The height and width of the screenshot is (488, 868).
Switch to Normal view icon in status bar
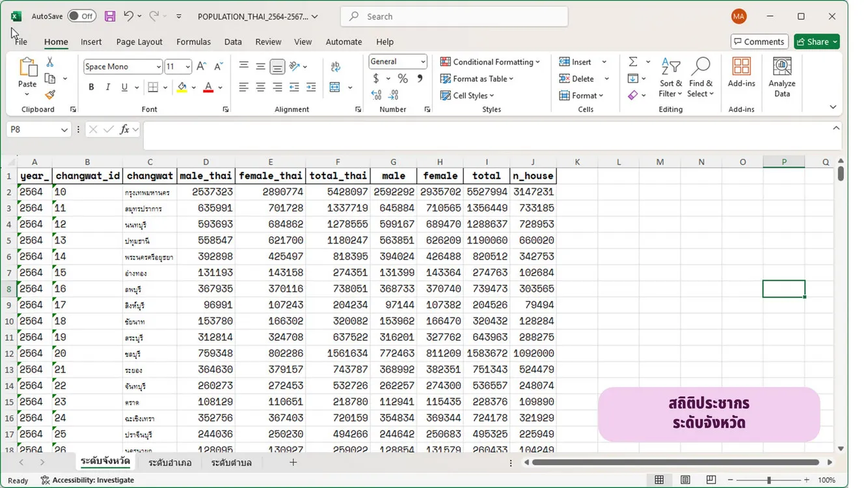click(659, 480)
